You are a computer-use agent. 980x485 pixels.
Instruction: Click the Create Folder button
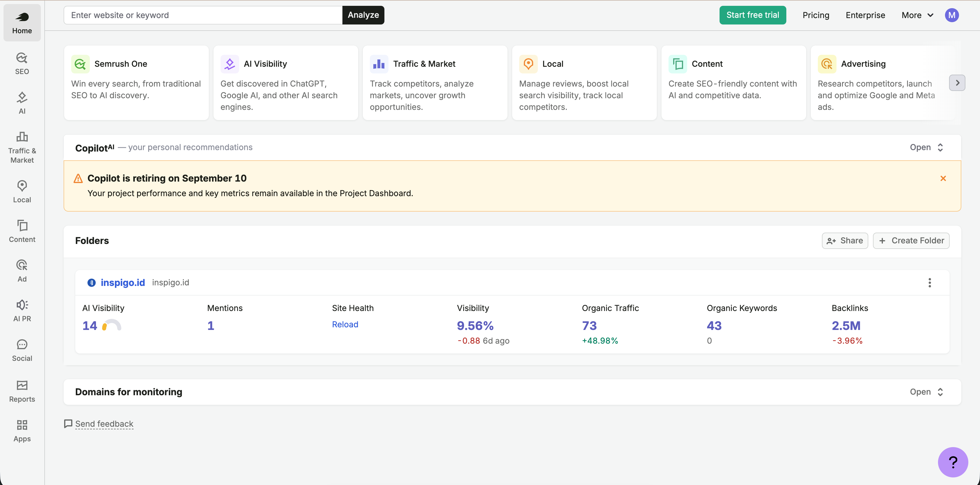point(911,240)
